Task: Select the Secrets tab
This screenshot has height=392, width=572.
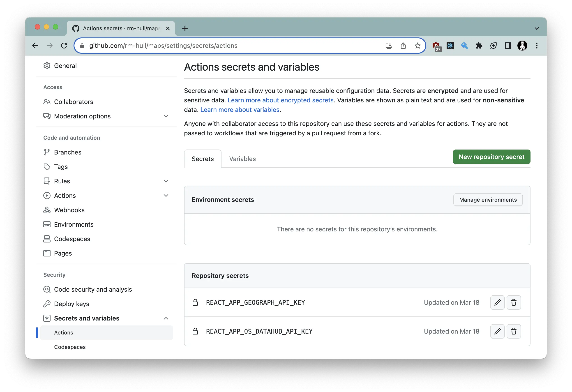Action: click(203, 159)
